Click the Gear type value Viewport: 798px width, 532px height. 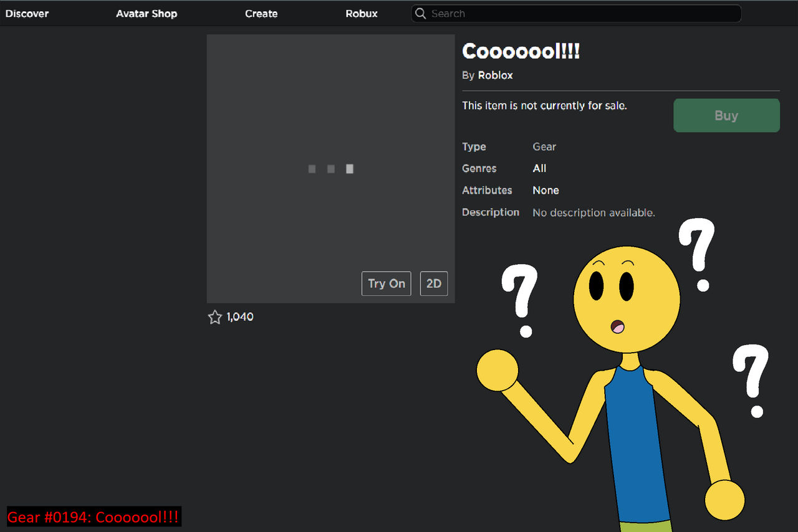click(x=544, y=147)
